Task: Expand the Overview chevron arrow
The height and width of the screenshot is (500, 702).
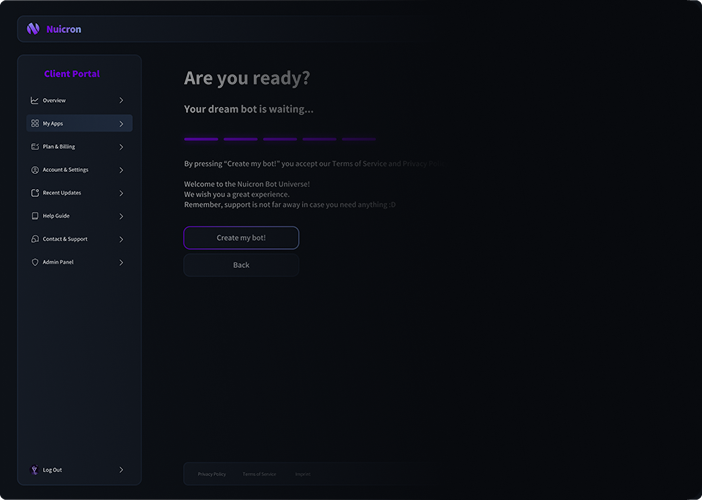Action: pyautogui.click(x=121, y=100)
